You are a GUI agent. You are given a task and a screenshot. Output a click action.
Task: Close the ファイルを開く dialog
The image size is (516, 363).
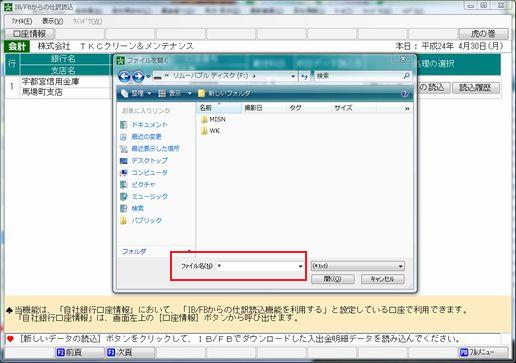pos(403,59)
